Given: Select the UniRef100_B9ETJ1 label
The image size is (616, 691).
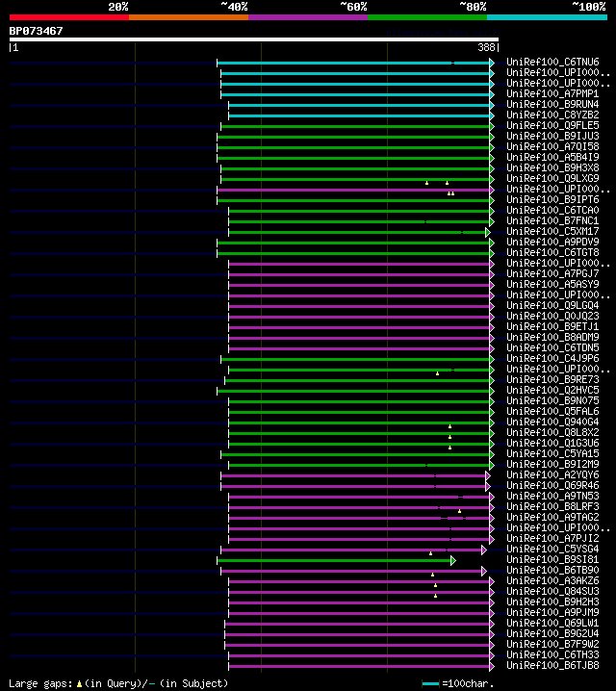Looking at the screenshot, I should 552,326.
